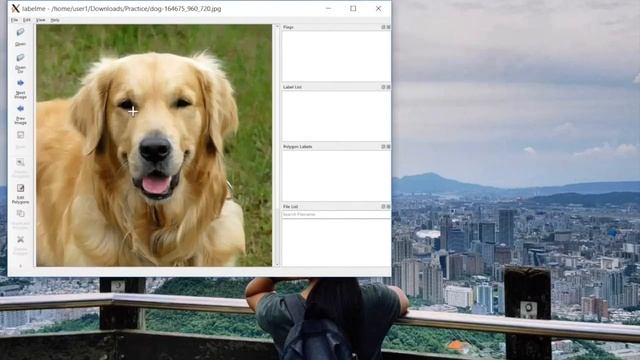The image size is (640, 360).
Task: Close the Label List panel
Action: (388, 87)
